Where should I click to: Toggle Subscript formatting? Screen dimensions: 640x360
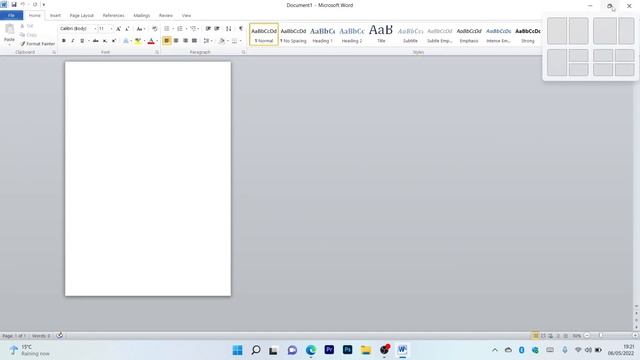105,41
